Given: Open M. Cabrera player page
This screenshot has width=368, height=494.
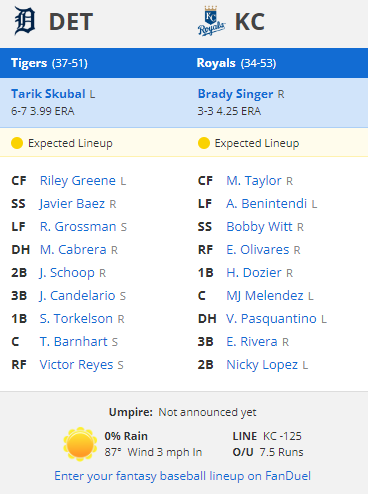Looking at the screenshot, I should coord(73,250).
